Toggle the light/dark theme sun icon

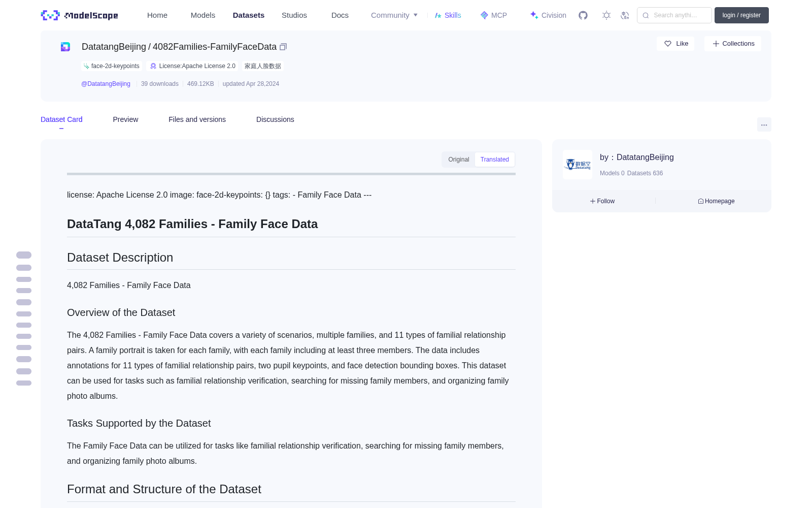pyautogui.click(x=606, y=15)
